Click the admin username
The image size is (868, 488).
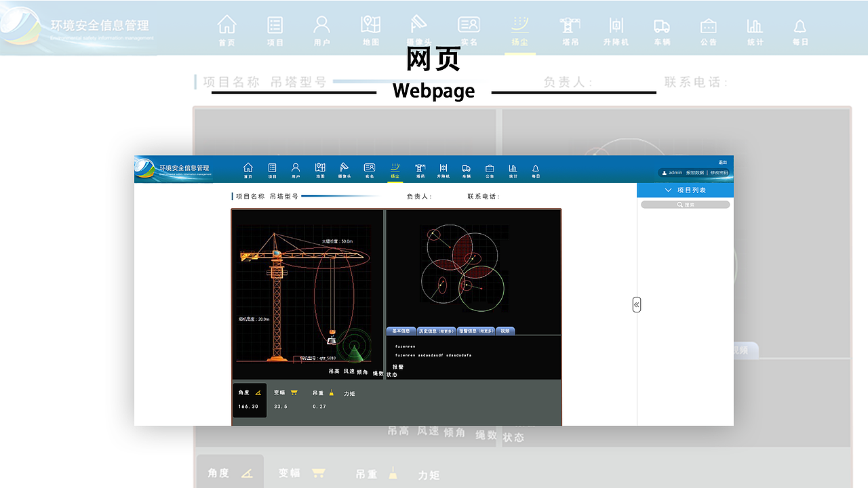coord(675,173)
